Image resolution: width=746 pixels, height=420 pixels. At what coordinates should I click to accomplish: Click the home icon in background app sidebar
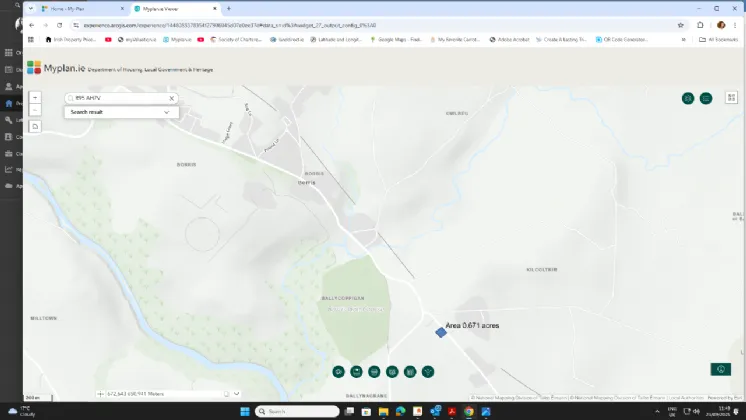pos(9,103)
